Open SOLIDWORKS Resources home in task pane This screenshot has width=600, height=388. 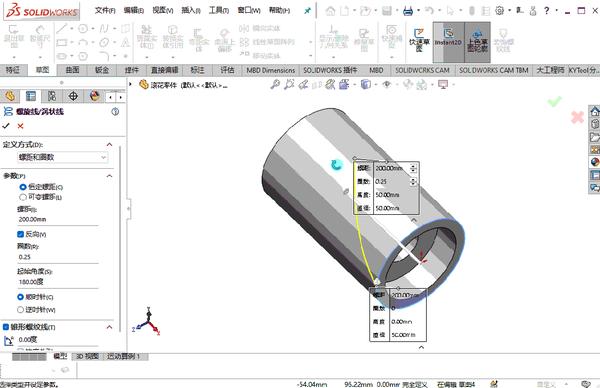[x=595, y=111]
